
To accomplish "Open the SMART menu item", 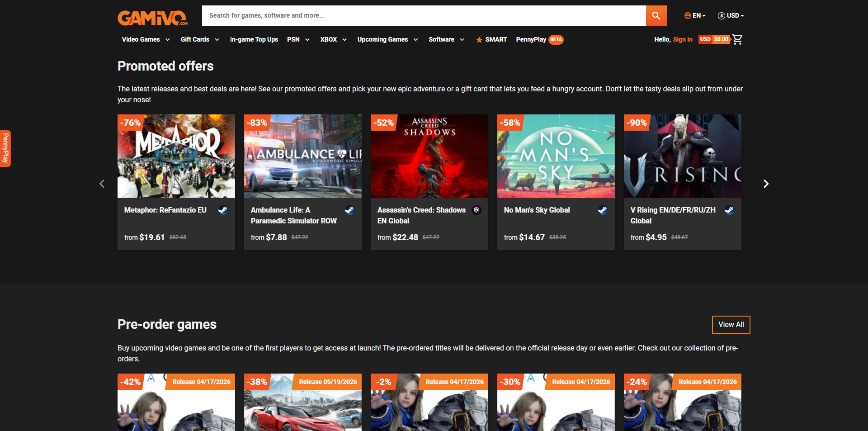I will (x=491, y=40).
